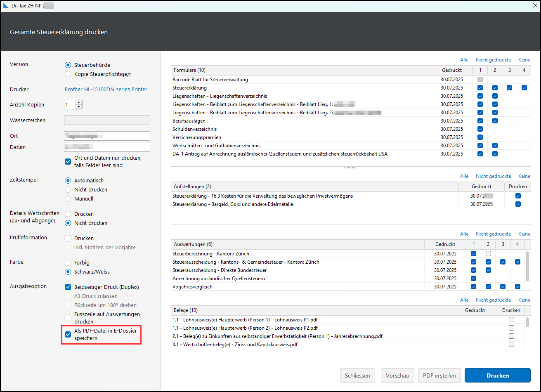Uncheck Als PDF-Datei in E-Dossier speichern
The image size is (541, 392).
68,334
